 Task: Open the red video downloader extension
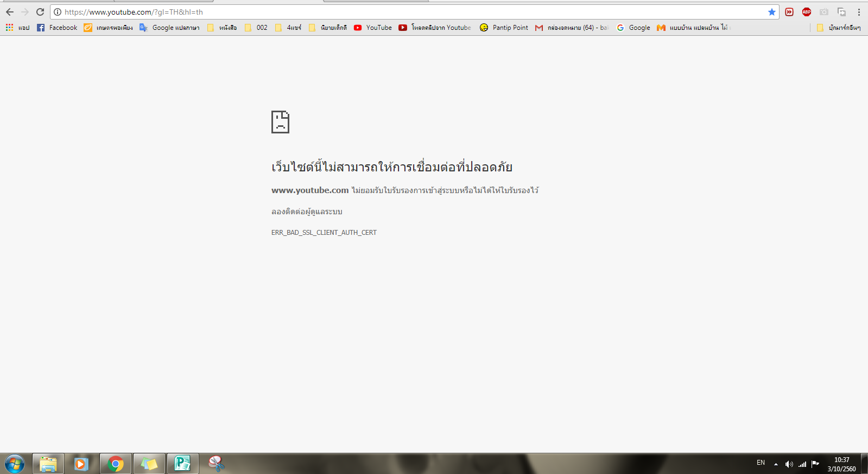(789, 12)
